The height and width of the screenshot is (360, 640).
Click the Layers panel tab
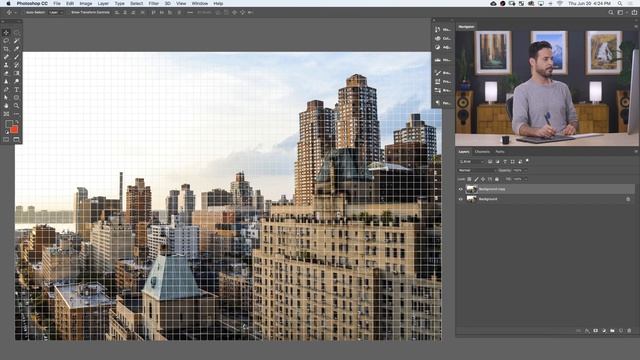464,152
